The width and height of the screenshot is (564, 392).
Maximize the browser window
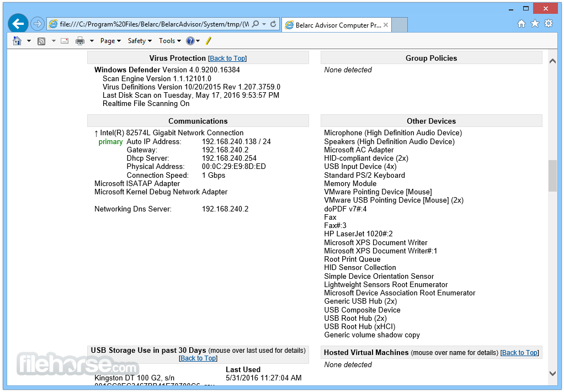click(526, 8)
